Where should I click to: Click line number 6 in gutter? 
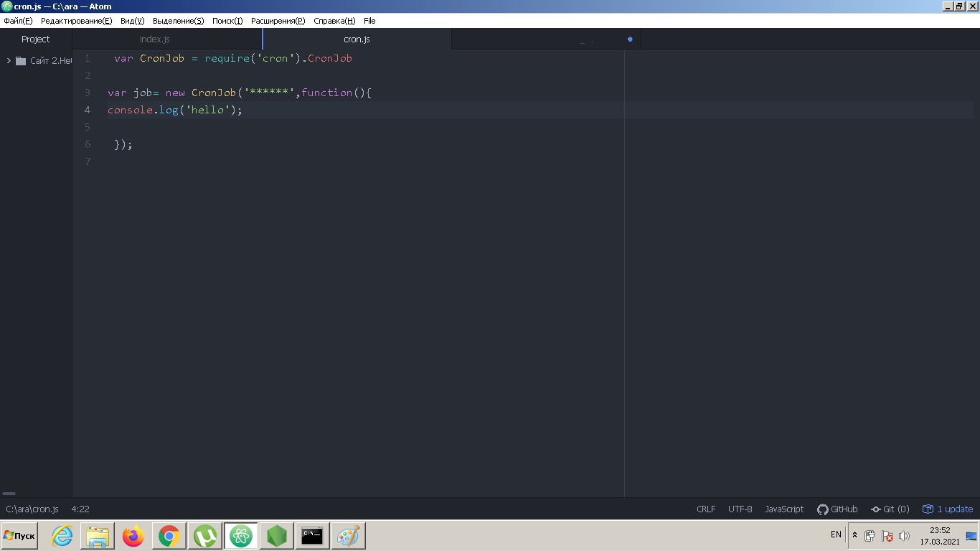[88, 144]
